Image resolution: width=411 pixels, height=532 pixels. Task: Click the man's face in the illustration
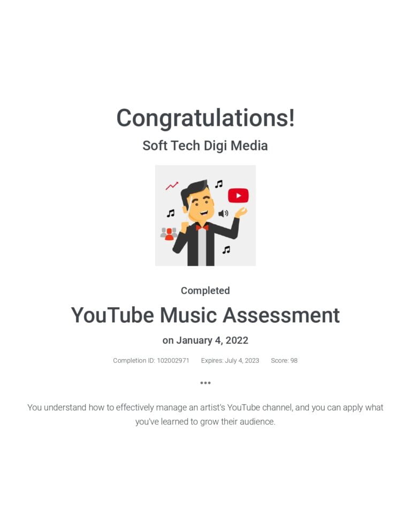pos(201,206)
